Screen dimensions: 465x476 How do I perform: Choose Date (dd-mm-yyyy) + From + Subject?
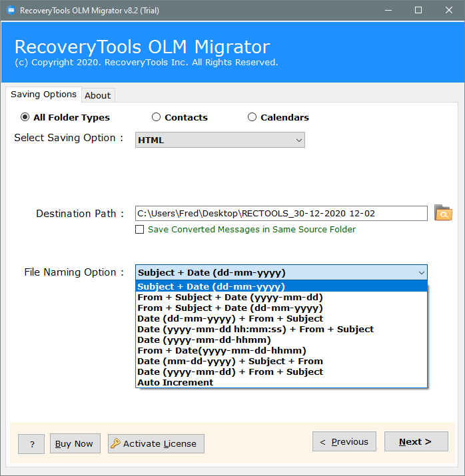(x=281, y=318)
